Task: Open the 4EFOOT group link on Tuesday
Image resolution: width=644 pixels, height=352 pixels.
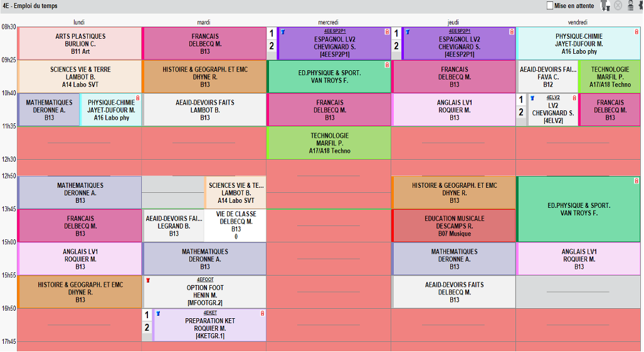Action: click(x=205, y=280)
